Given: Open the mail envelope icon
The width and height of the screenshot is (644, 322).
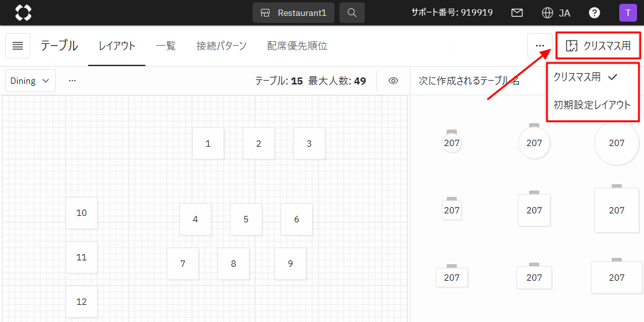Looking at the screenshot, I should [x=517, y=13].
